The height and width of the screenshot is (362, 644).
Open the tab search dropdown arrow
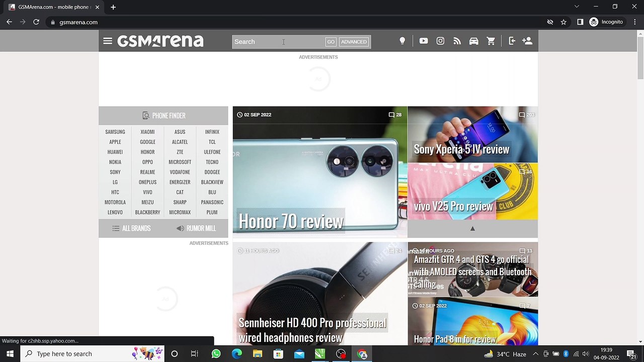click(x=577, y=7)
